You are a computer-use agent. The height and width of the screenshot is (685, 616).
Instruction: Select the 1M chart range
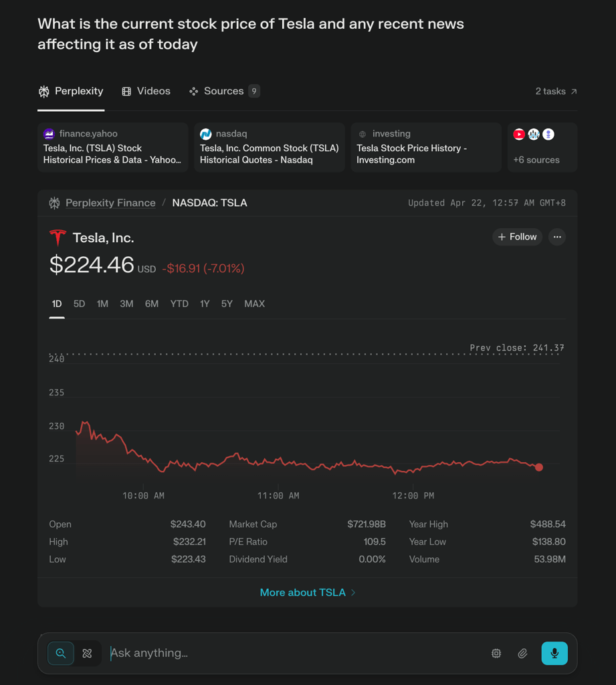103,304
